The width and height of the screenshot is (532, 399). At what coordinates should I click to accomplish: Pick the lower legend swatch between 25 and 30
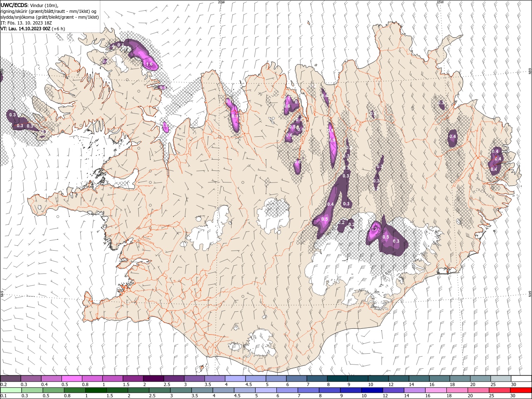499,390
